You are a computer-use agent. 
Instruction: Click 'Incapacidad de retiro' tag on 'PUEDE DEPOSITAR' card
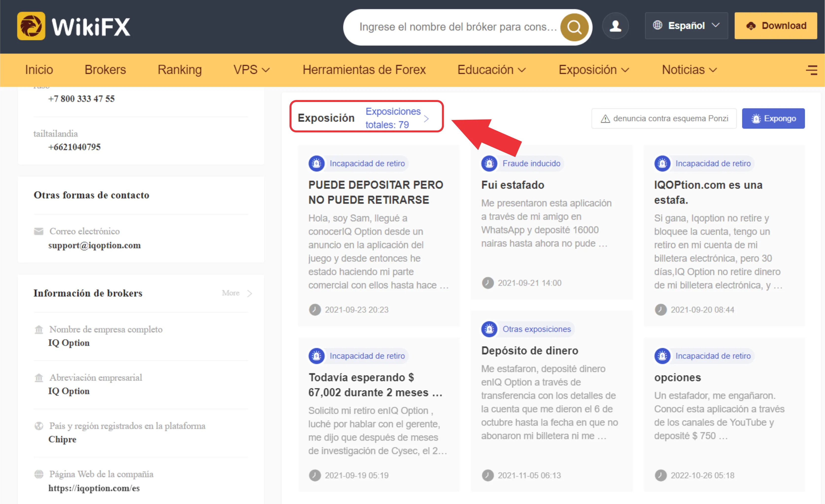pyautogui.click(x=367, y=163)
